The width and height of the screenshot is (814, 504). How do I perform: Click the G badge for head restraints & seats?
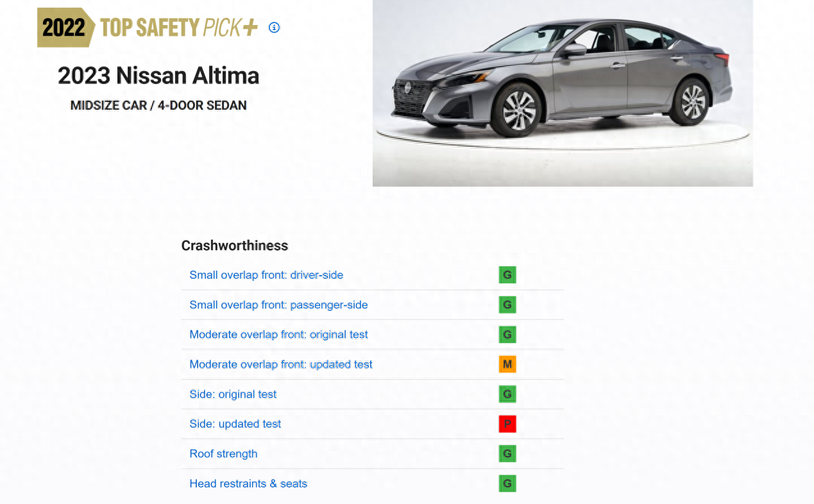click(x=507, y=483)
